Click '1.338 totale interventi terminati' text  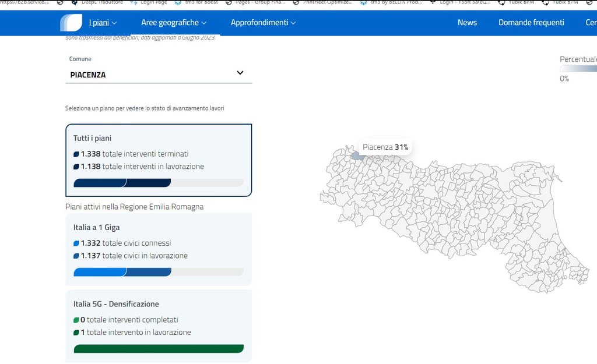point(135,154)
